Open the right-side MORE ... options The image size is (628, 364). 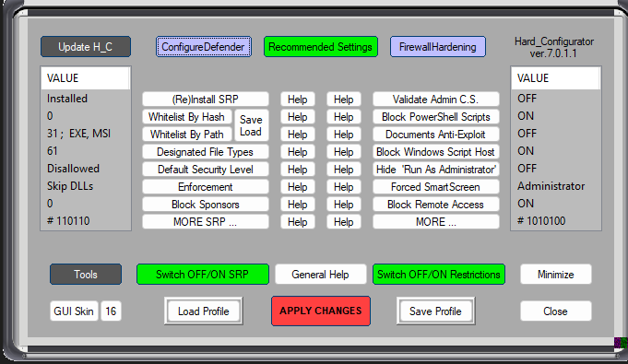pos(436,222)
